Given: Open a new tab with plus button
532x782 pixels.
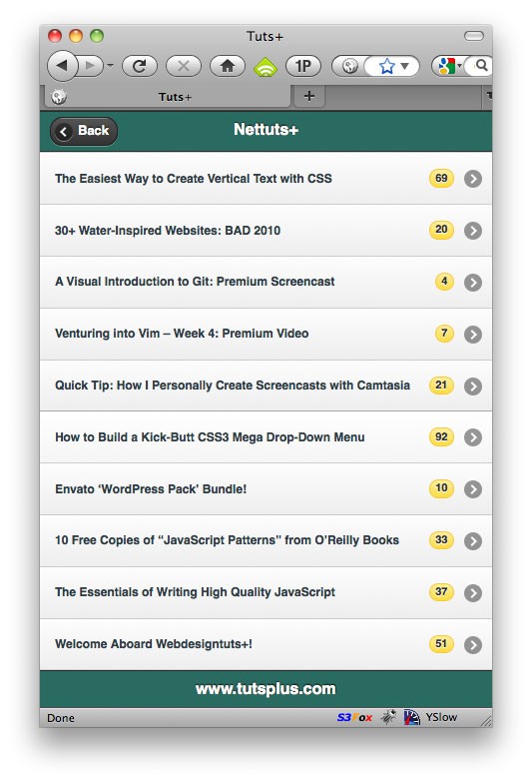Looking at the screenshot, I should (x=309, y=96).
